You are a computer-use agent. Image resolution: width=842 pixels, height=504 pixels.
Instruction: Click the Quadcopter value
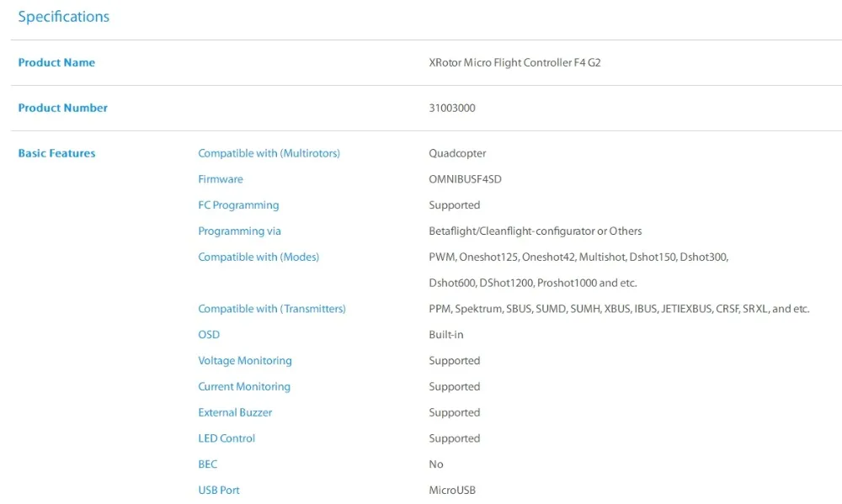point(457,153)
